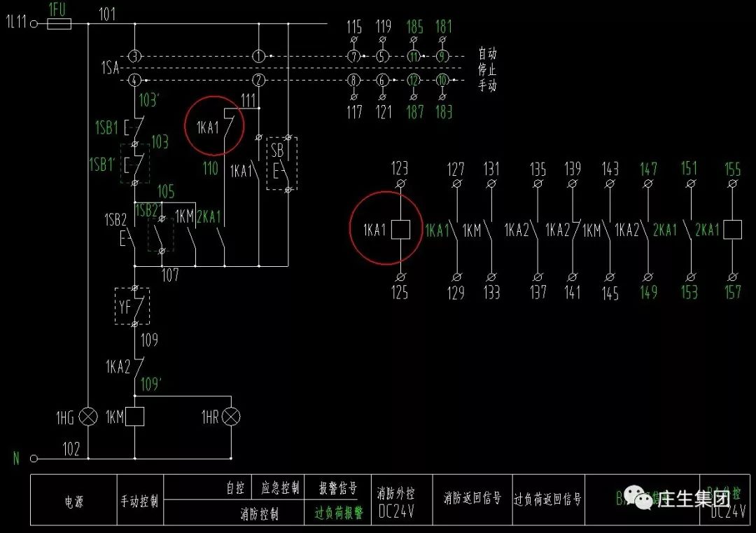This screenshot has height=533, width=756.
Task: Click wire number 111
Action: pyautogui.click(x=248, y=100)
